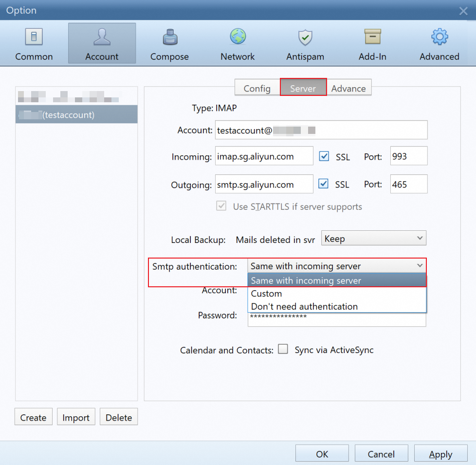The image size is (476, 465).
Task: Confirm with the OK button
Action: (322, 453)
